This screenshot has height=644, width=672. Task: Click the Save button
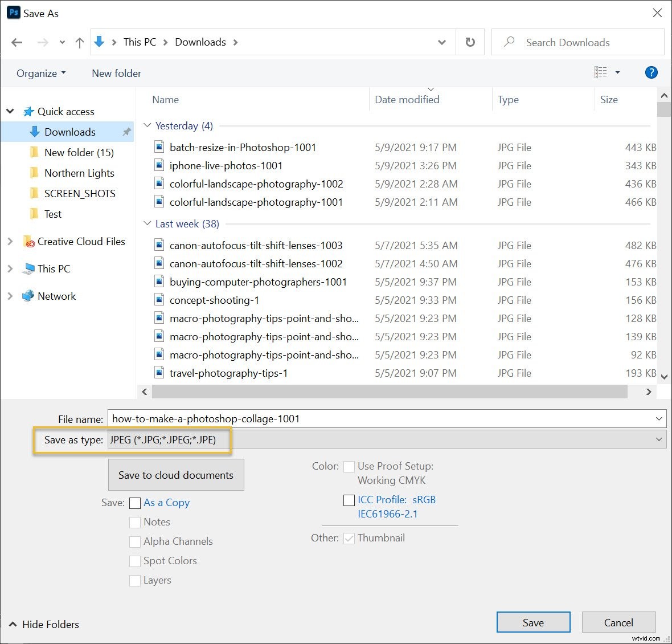[533, 622]
